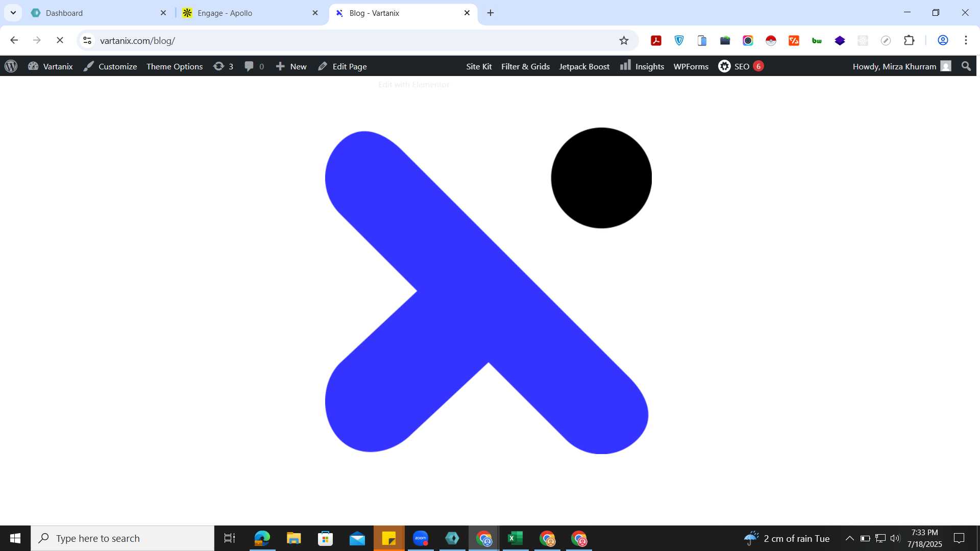
Task: Open the Vartanix site dashboard menu
Action: tap(50, 66)
